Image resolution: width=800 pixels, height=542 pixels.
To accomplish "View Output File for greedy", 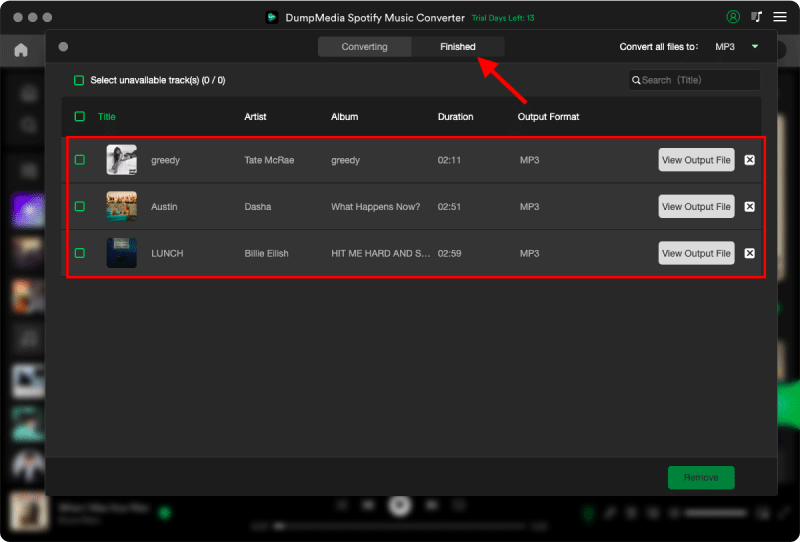I will pyautogui.click(x=696, y=160).
